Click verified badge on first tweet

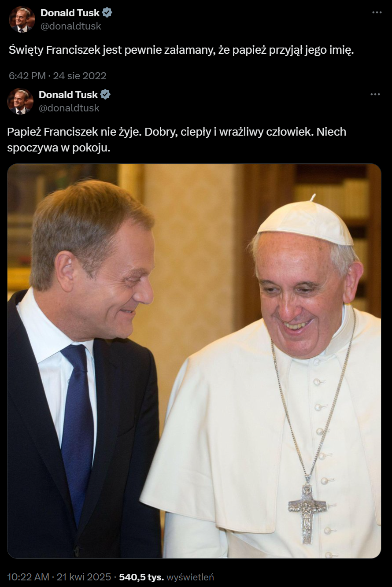(107, 13)
